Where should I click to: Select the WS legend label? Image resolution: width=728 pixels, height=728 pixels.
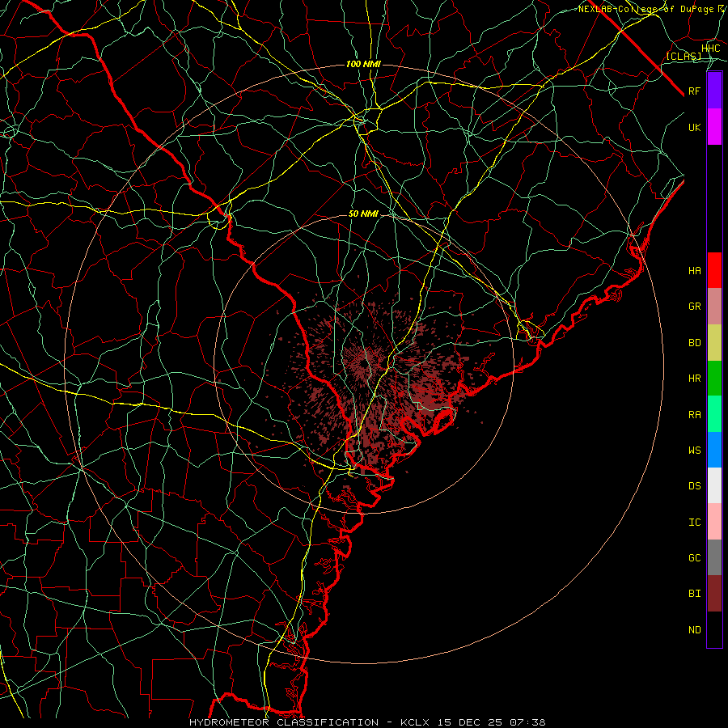pos(695,451)
